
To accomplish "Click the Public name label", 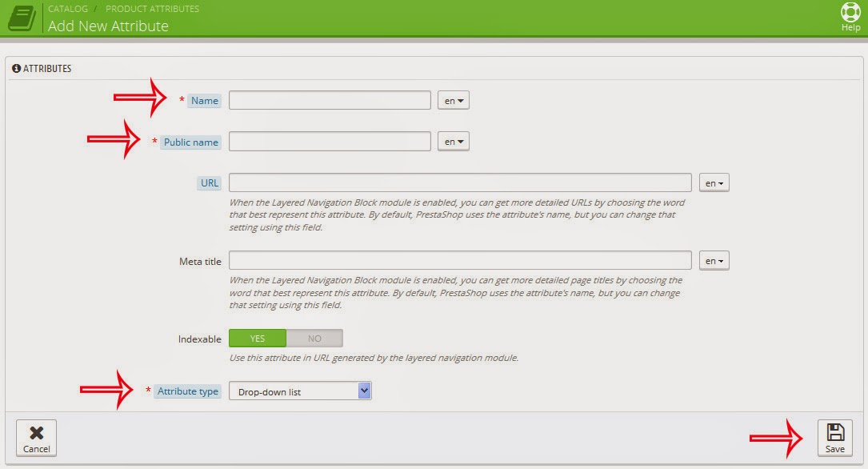I will coord(190,142).
